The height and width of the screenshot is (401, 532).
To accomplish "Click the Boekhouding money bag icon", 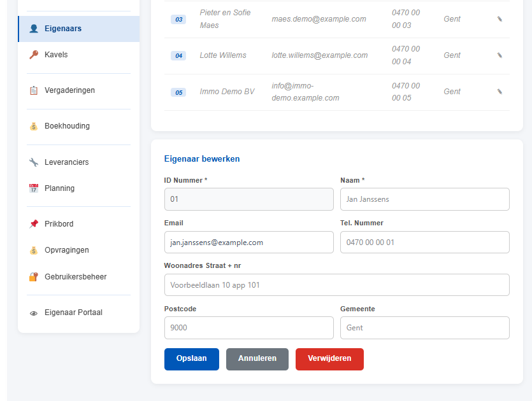I will point(34,126).
